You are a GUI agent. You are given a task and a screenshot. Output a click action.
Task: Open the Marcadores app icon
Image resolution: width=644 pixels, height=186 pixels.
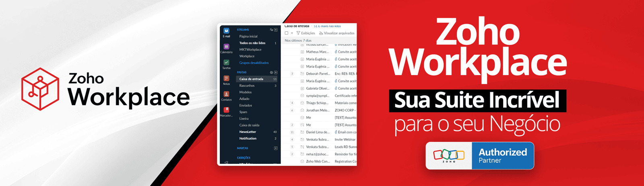pyautogui.click(x=226, y=110)
